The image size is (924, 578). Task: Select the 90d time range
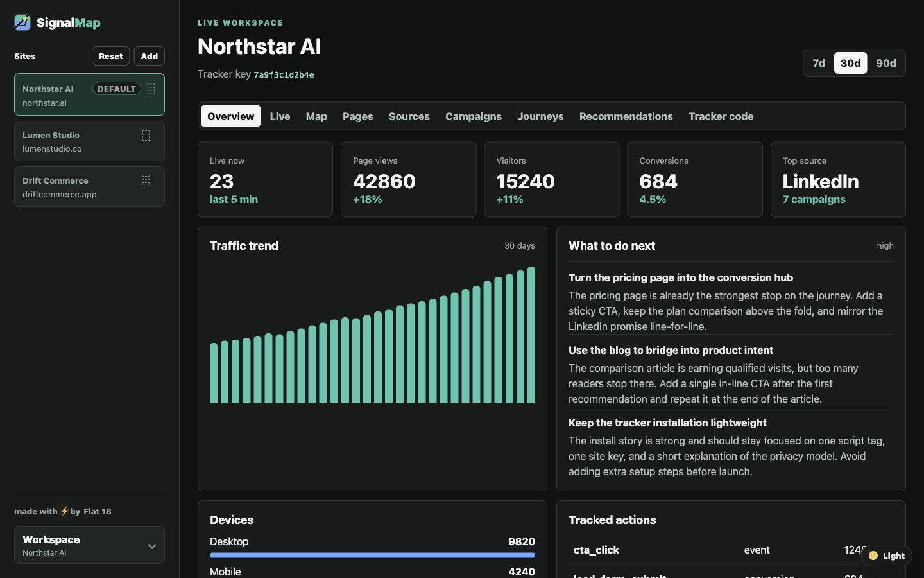point(886,63)
